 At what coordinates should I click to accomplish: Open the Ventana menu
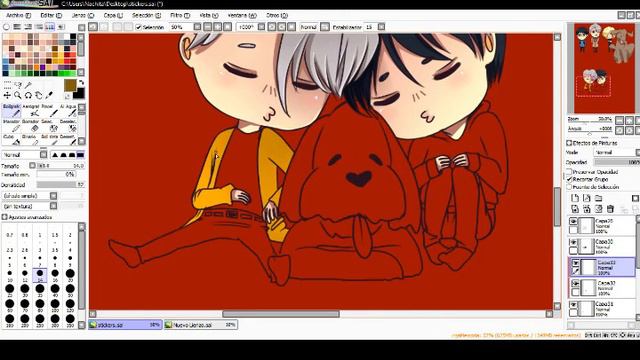point(242,16)
